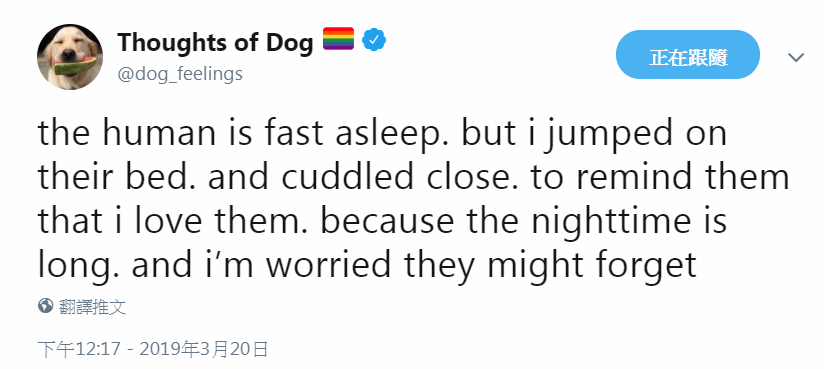Click the word "Dog" in the display name
The image size is (824, 369).
click(x=289, y=42)
